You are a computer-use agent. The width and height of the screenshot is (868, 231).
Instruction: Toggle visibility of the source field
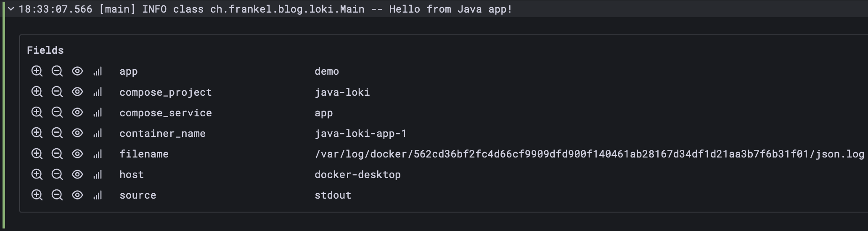point(77,195)
